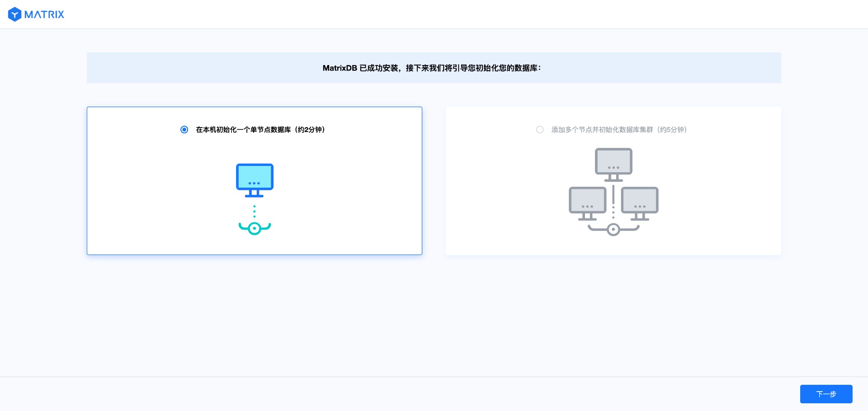Select single-node database initialization radio button
The width and height of the screenshot is (868, 411).
click(184, 130)
